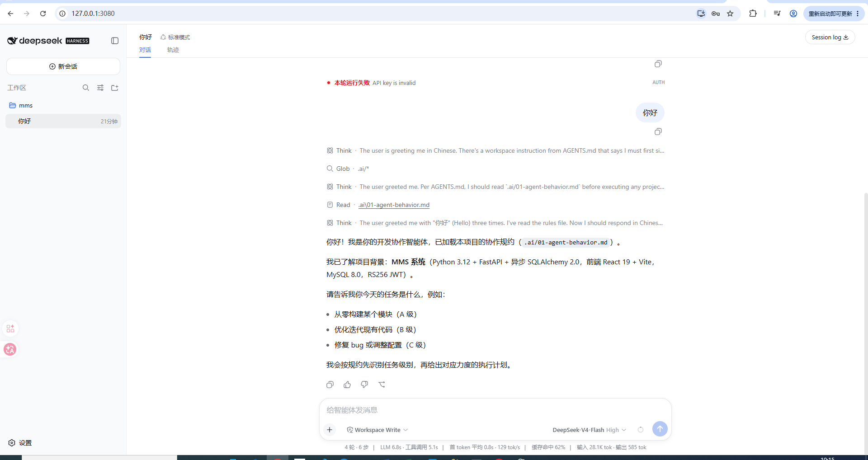Image resolution: width=868 pixels, height=460 pixels.
Task: Click the 本轮运行失败 error text
Action: (352, 83)
